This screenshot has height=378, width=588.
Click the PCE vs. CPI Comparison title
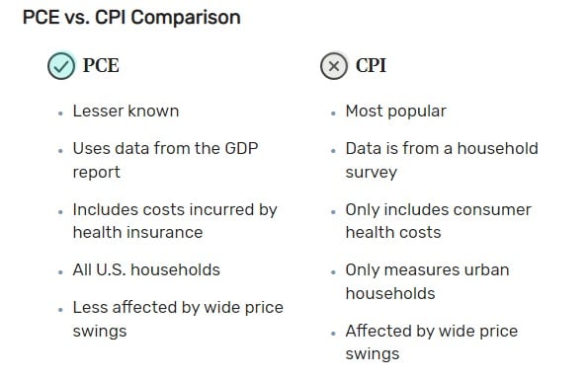coord(131,18)
